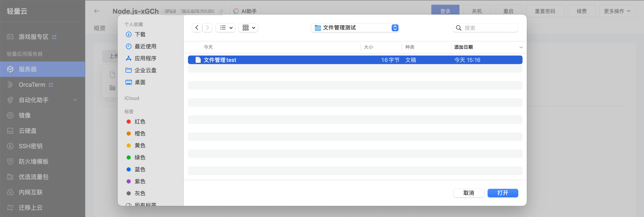
Task: Open 下载 folder in sidebar
Action: click(140, 34)
